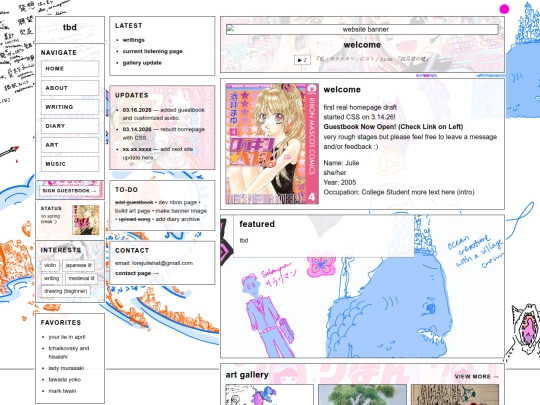Select the drawing (beginner) interest tag

65,291
